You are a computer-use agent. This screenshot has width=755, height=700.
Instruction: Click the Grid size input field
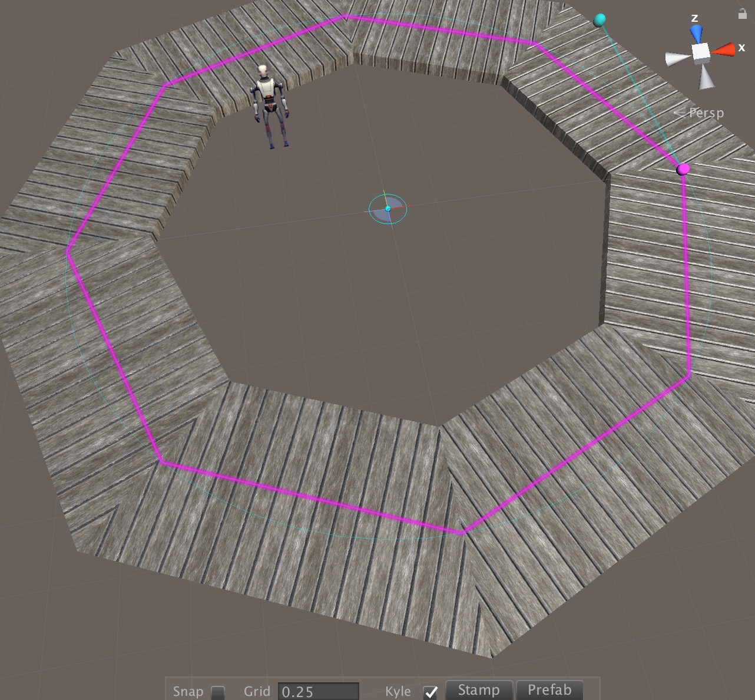(318, 691)
